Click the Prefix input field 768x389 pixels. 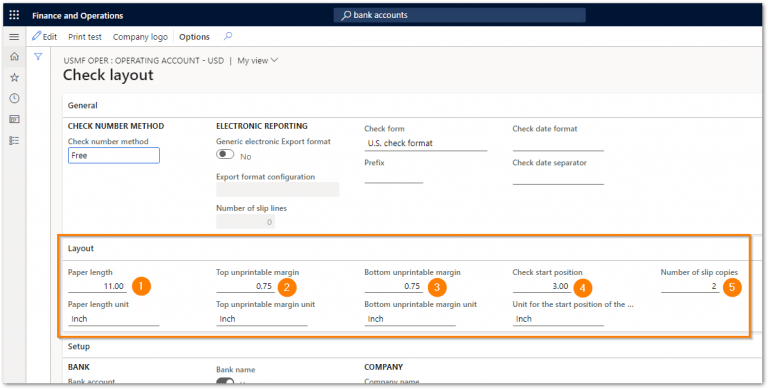click(393, 176)
